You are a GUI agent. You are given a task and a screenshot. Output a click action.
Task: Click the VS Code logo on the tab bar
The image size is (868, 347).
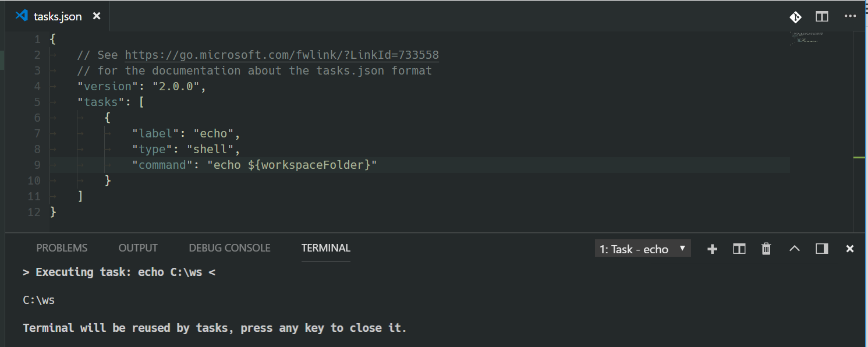click(22, 16)
